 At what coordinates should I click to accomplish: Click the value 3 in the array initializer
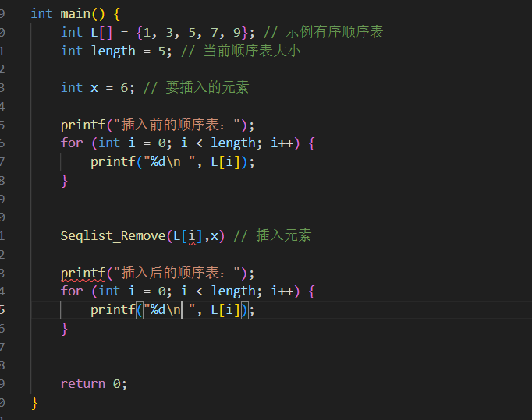tap(169, 33)
